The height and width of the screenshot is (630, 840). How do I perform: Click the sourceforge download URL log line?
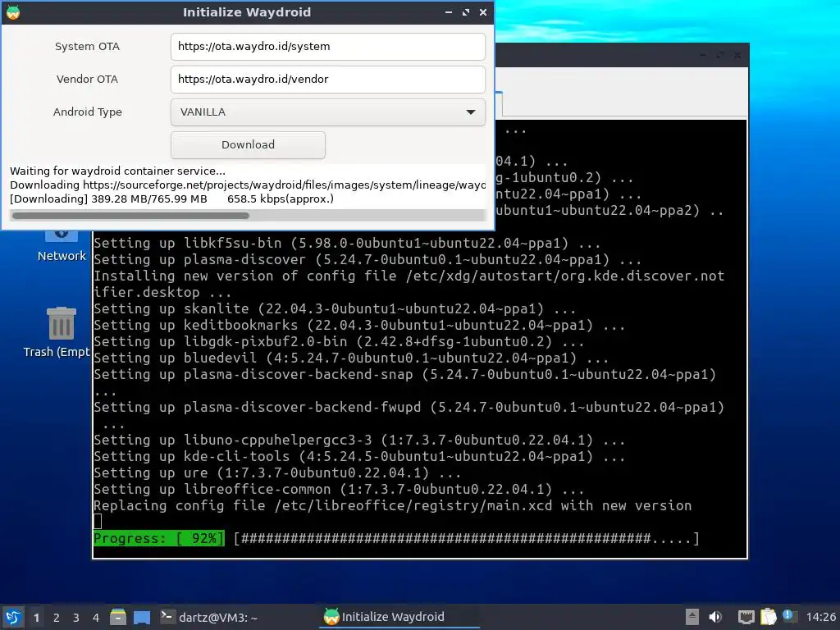pyautogui.click(x=248, y=185)
